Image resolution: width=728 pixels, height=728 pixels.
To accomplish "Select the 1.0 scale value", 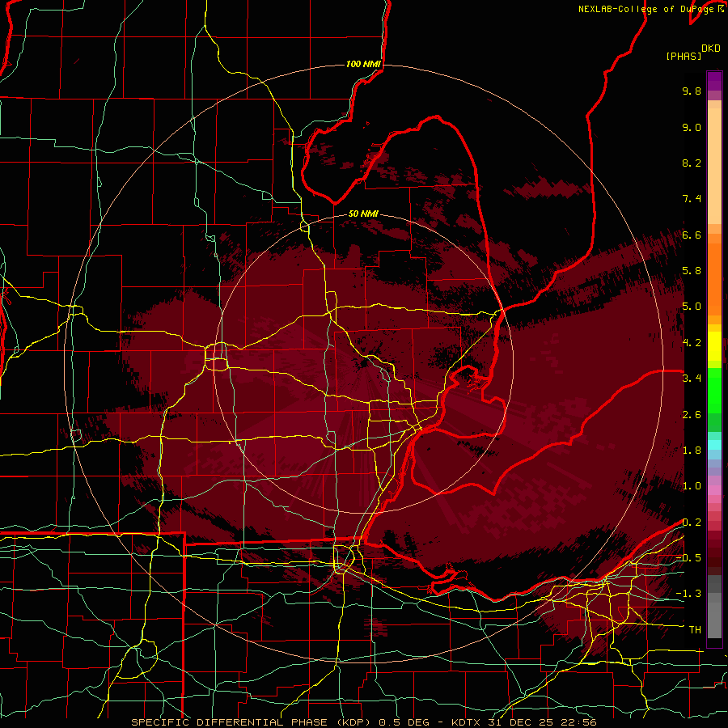I will tap(692, 486).
